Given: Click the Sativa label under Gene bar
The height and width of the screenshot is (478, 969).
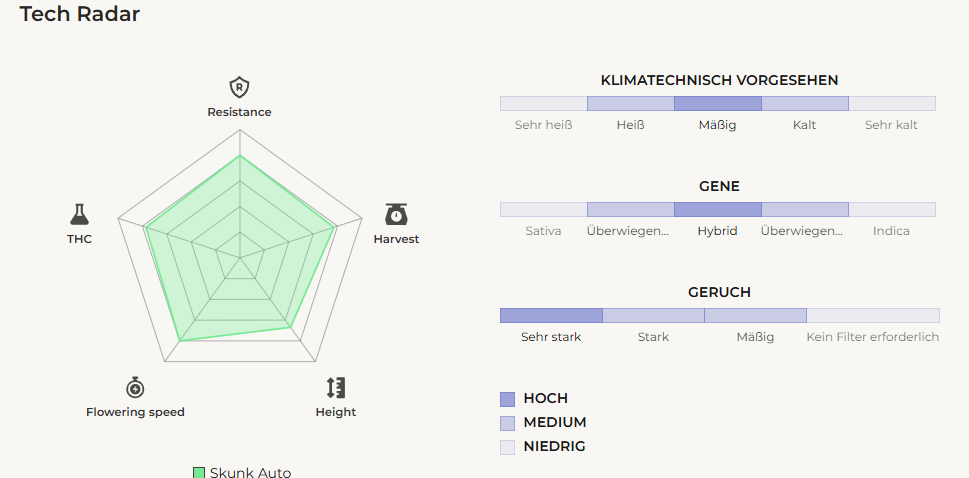Looking at the screenshot, I should coord(543,231).
